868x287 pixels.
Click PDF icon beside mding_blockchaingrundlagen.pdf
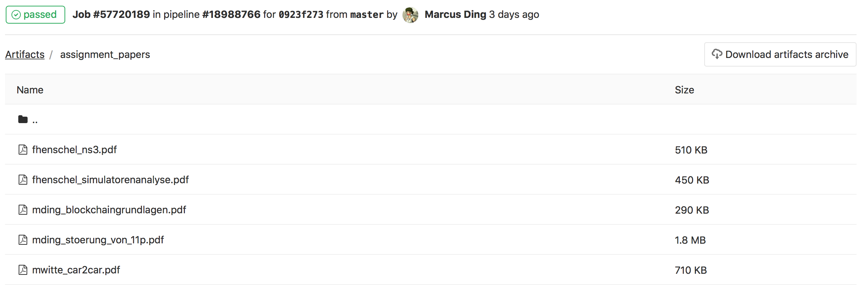pyautogui.click(x=23, y=210)
